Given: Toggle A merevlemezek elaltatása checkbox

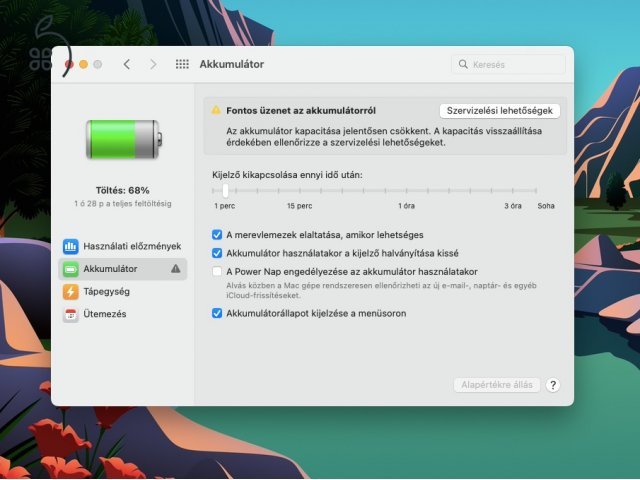Looking at the screenshot, I should pyautogui.click(x=217, y=235).
